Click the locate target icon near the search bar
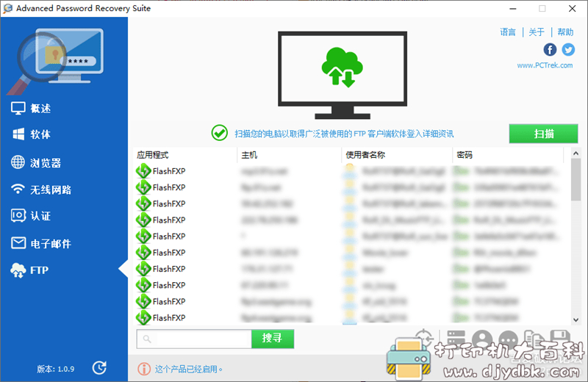 [x=424, y=338]
